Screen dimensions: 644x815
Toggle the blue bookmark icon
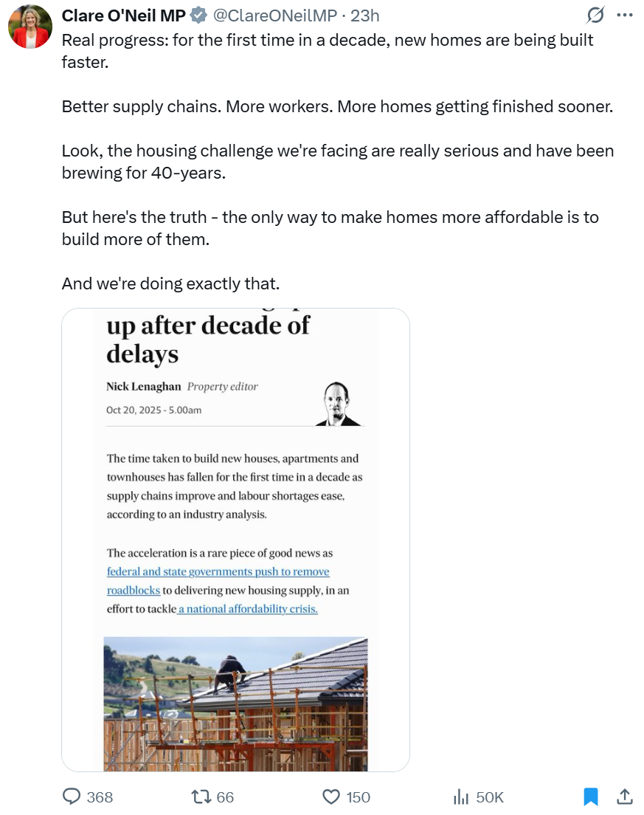point(590,797)
